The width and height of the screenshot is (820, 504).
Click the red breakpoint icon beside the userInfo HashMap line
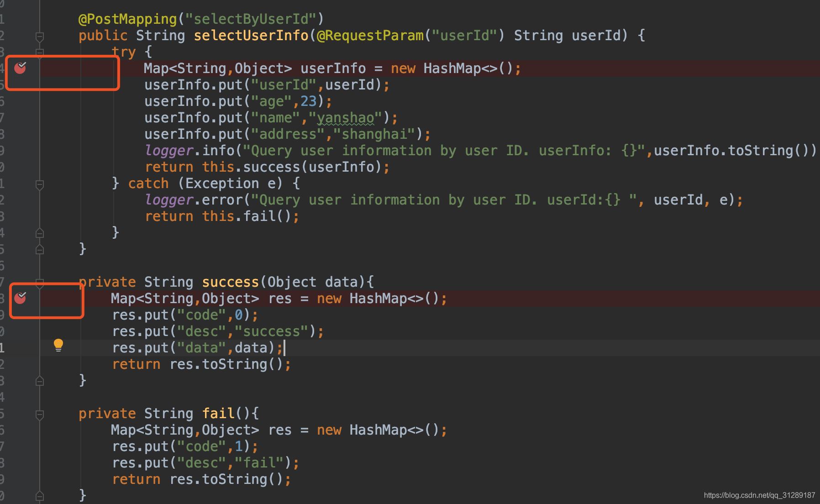point(21,68)
